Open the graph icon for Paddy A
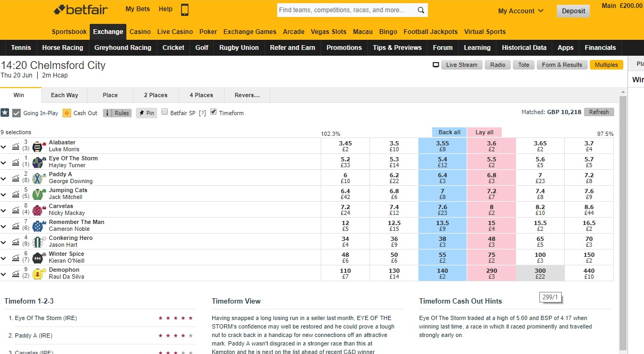The width and height of the screenshot is (644, 354). click(15, 178)
